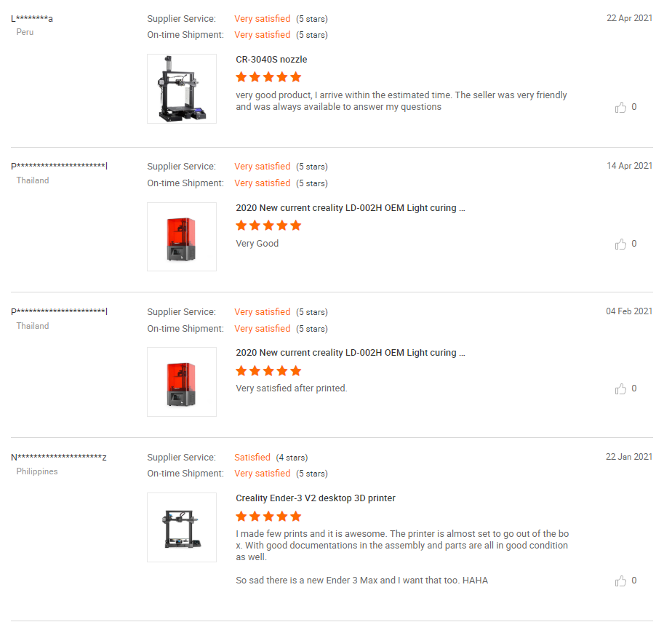Click thumbs-up on the 'Very Good' review
672x622 pixels.
click(x=620, y=244)
